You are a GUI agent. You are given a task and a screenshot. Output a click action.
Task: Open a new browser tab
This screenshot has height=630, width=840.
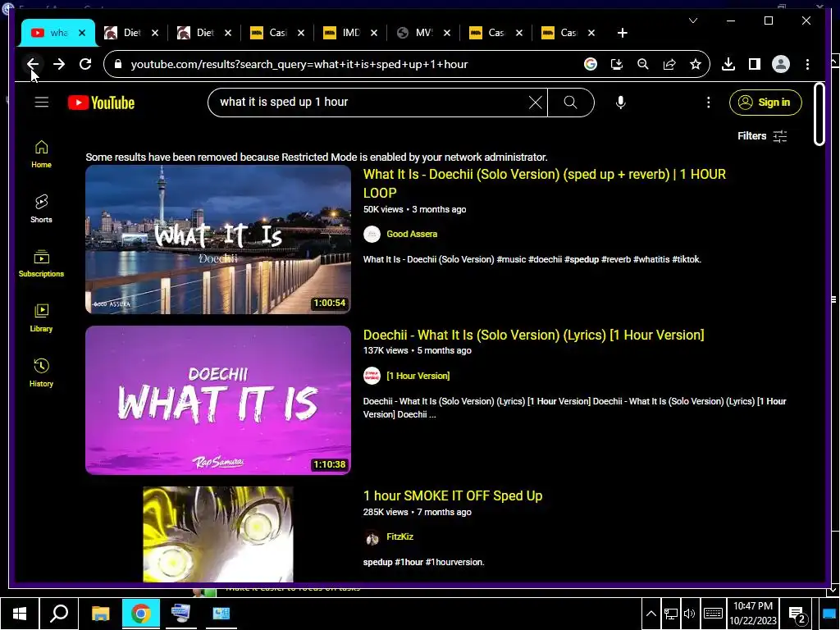[622, 33]
